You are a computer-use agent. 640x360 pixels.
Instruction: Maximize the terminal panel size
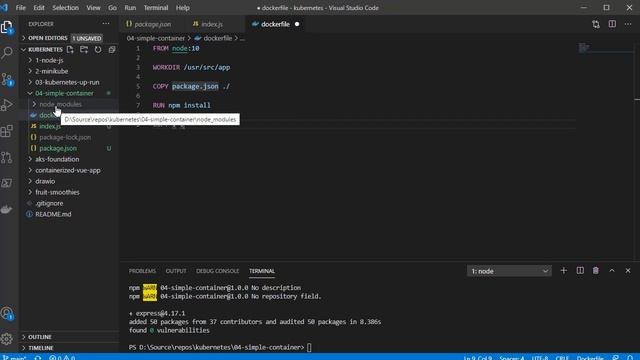pos(612,271)
